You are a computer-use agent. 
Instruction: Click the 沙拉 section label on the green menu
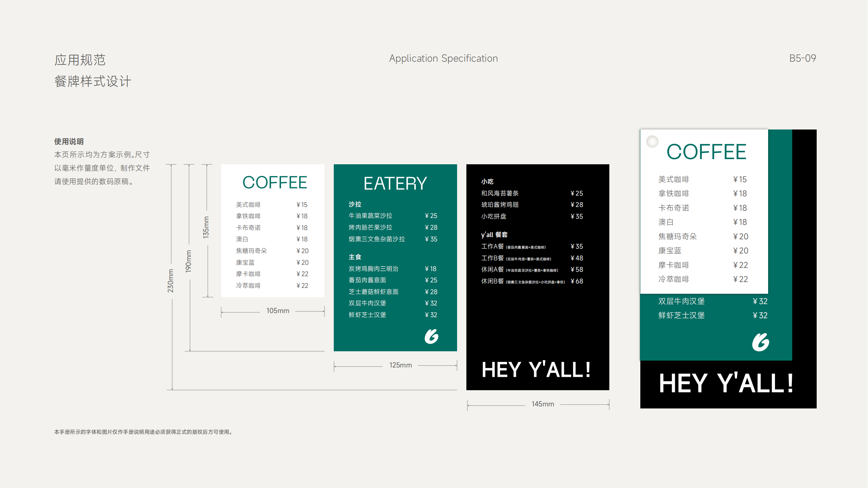[x=355, y=204]
